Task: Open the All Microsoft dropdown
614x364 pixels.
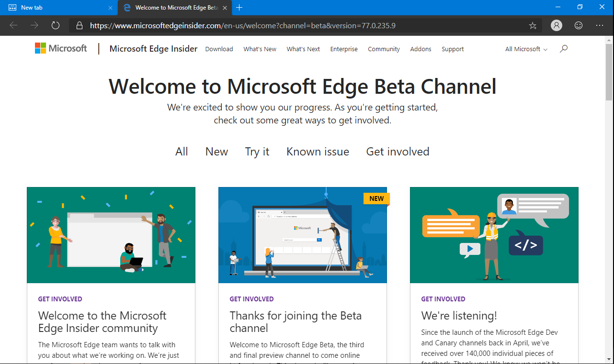Action: point(525,48)
